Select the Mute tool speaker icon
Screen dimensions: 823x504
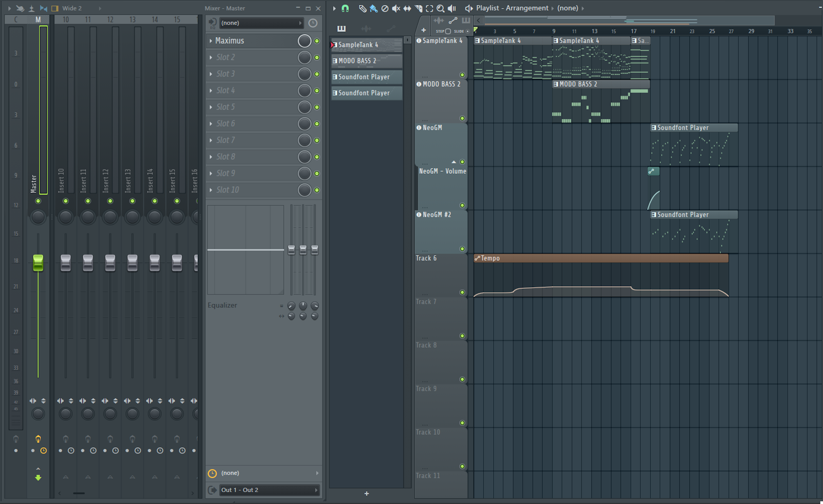coord(396,8)
